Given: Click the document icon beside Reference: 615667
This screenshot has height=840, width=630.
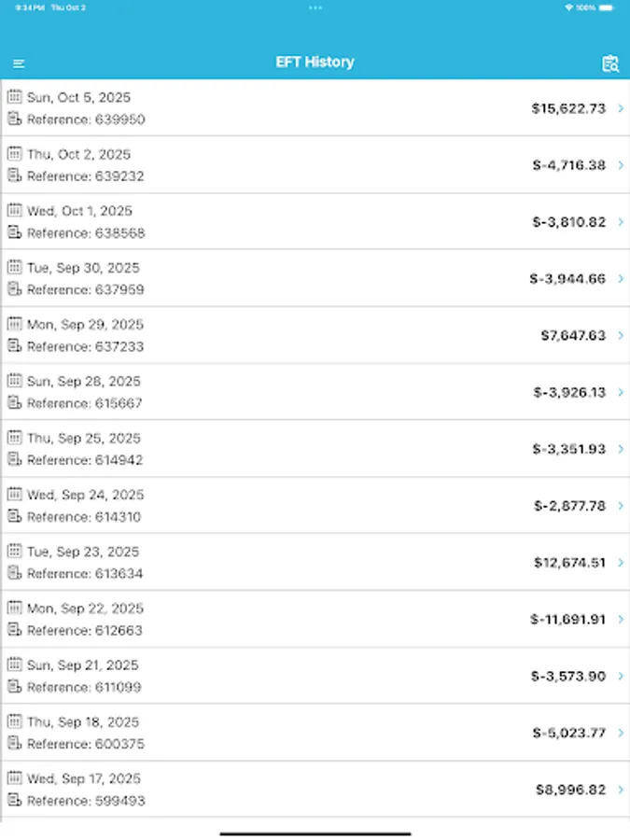Looking at the screenshot, I should tap(14, 402).
